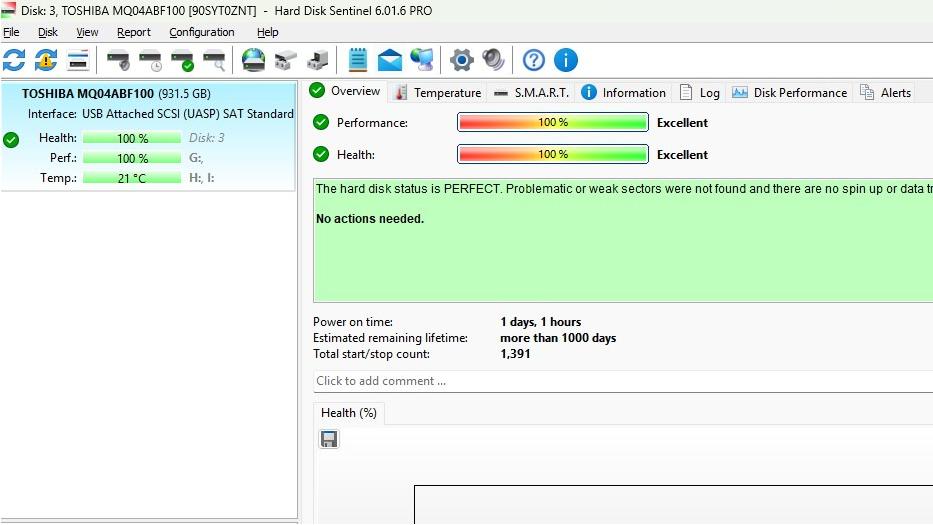933x525 pixels.
Task: Open the Report menu
Action: 133,32
